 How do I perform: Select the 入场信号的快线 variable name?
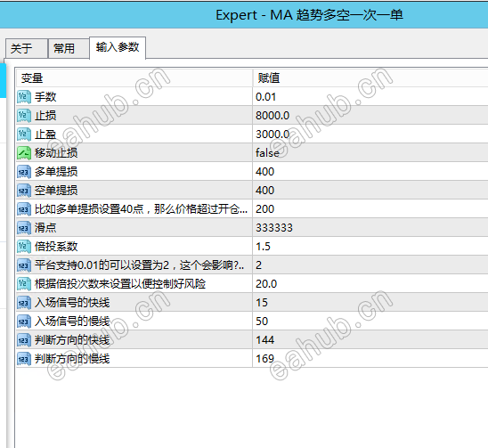coord(72,302)
